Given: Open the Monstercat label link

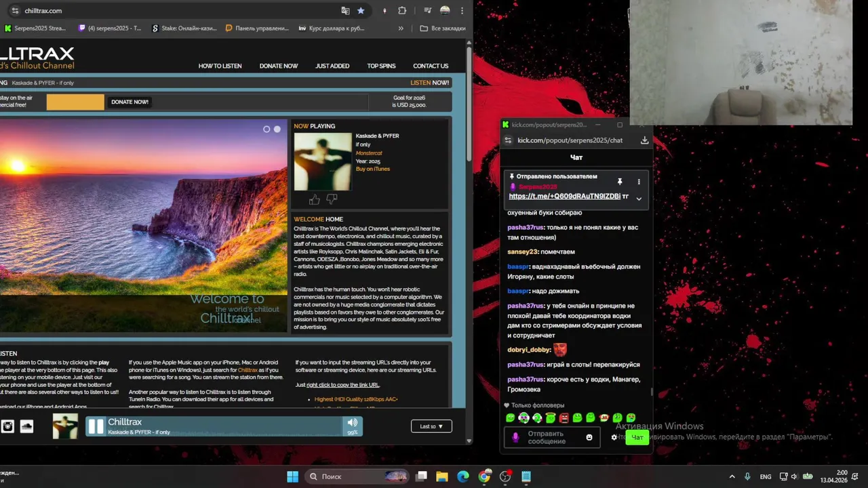Looking at the screenshot, I should coord(369,153).
